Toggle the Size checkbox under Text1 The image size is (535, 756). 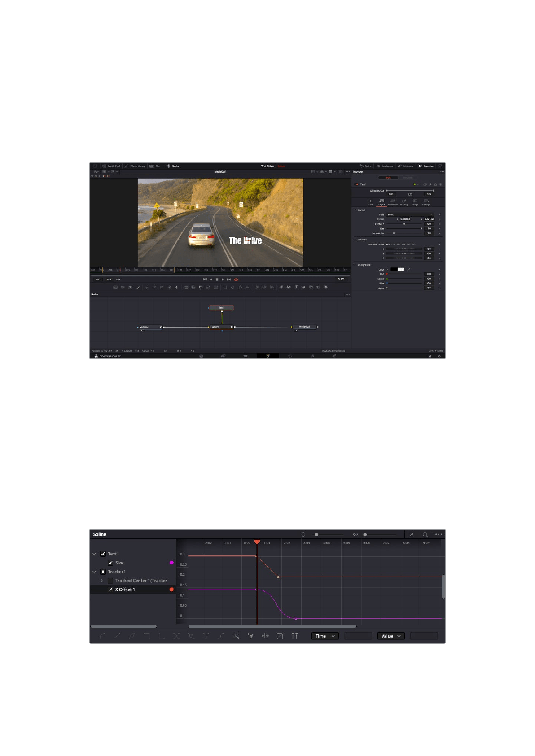pos(110,563)
